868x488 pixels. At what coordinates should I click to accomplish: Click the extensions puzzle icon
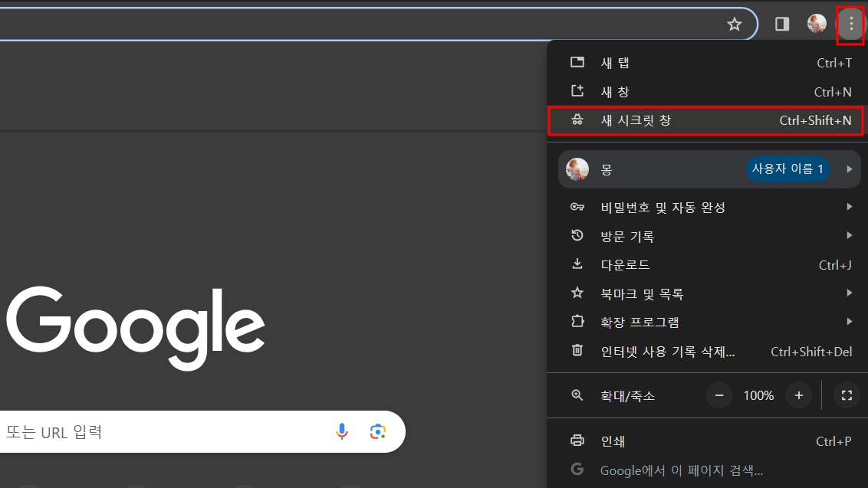577,322
